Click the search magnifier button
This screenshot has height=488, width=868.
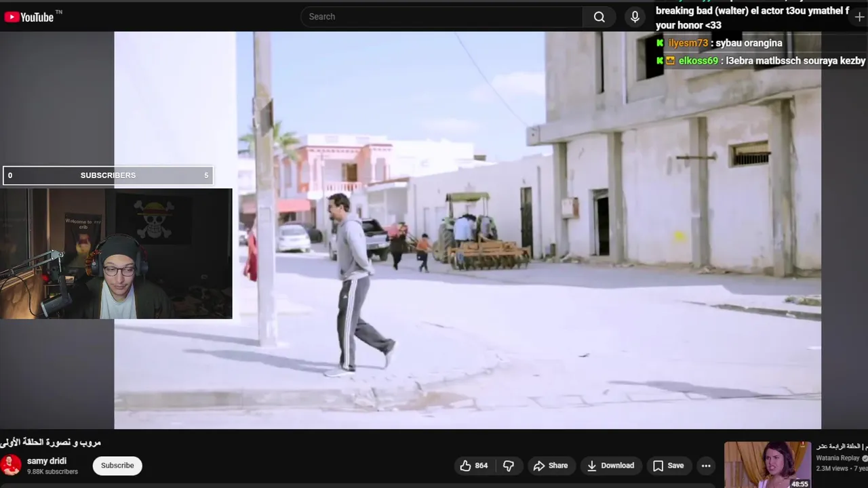pyautogui.click(x=599, y=17)
